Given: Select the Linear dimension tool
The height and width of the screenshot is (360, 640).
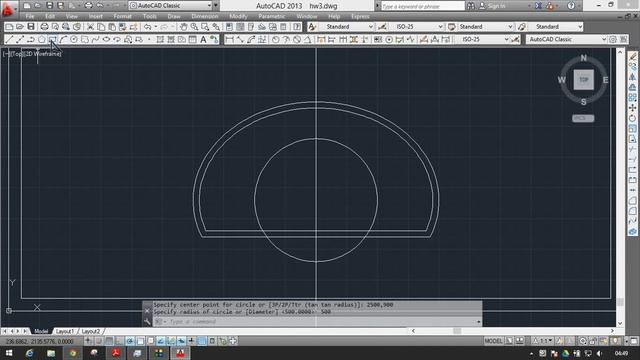Looking at the screenshot, I should point(229,39).
